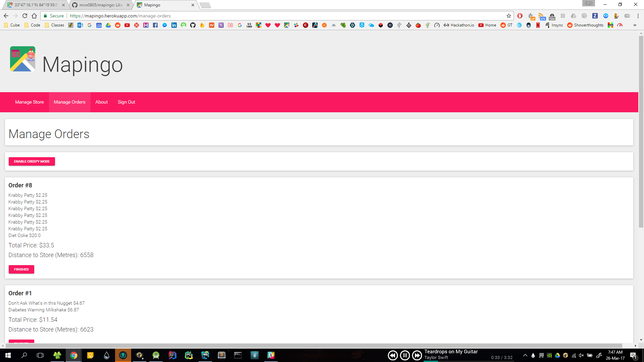Click the Google Drive bookmark icon
The image size is (644, 362).
point(108,25)
